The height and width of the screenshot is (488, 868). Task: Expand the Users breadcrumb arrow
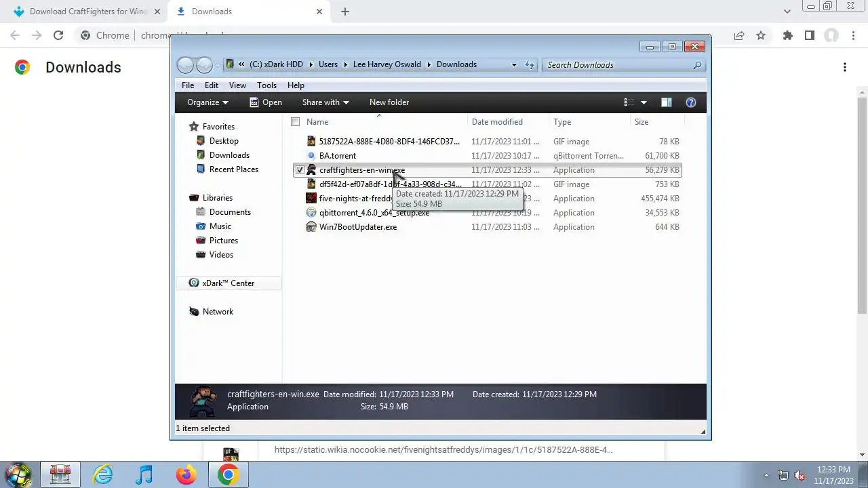pyautogui.click(x=345, y=65)
